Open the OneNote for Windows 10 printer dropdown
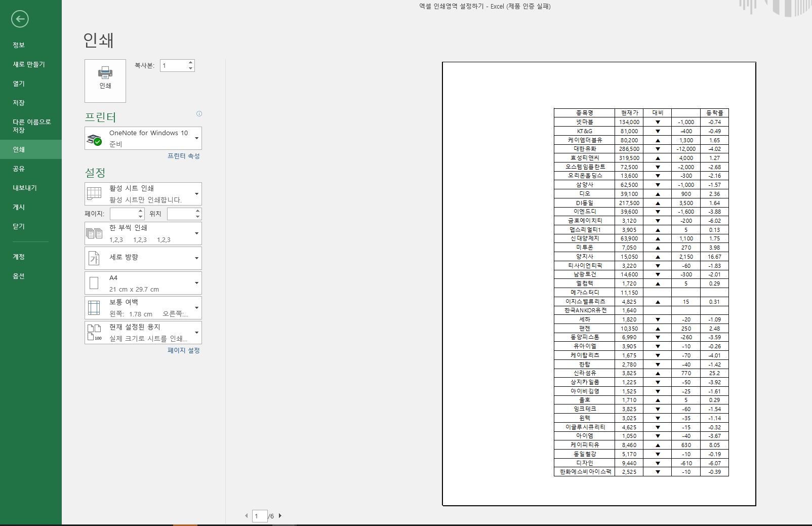Screen dimensions: 812x526 coord(143,138)
